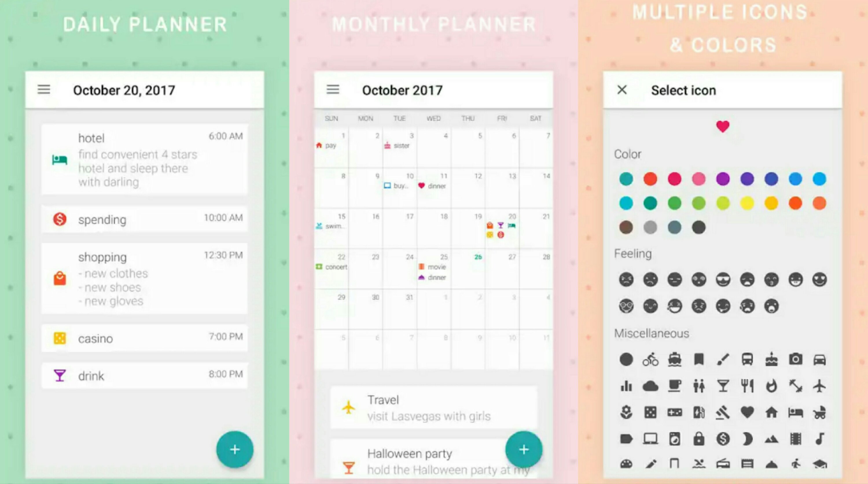Expand the Daily Planner hamburger menu

[x=43, y=90]
